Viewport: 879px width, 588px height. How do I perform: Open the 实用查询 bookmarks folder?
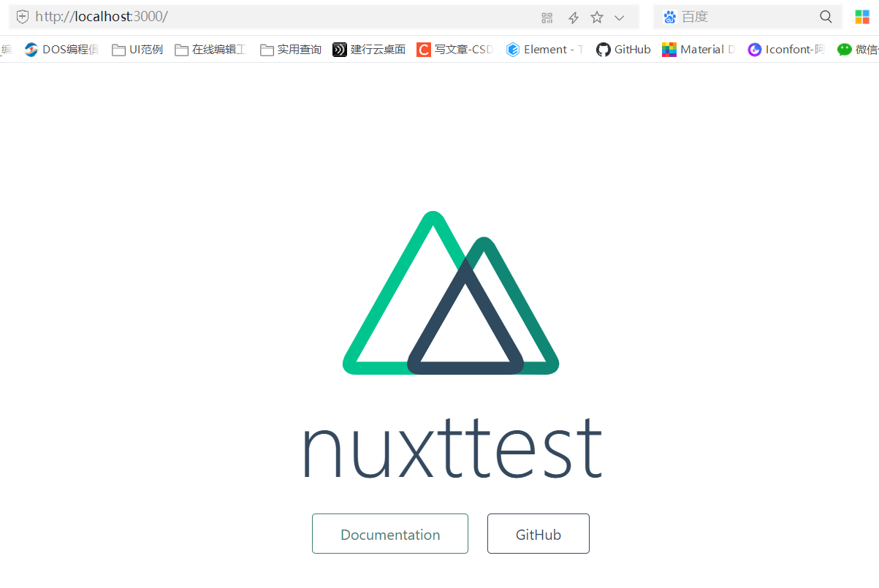(267, 49)
